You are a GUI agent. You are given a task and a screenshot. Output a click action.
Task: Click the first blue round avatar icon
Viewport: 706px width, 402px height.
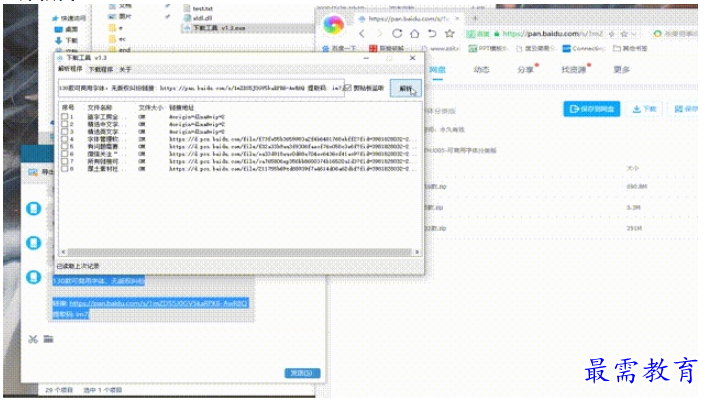[34, 209]
